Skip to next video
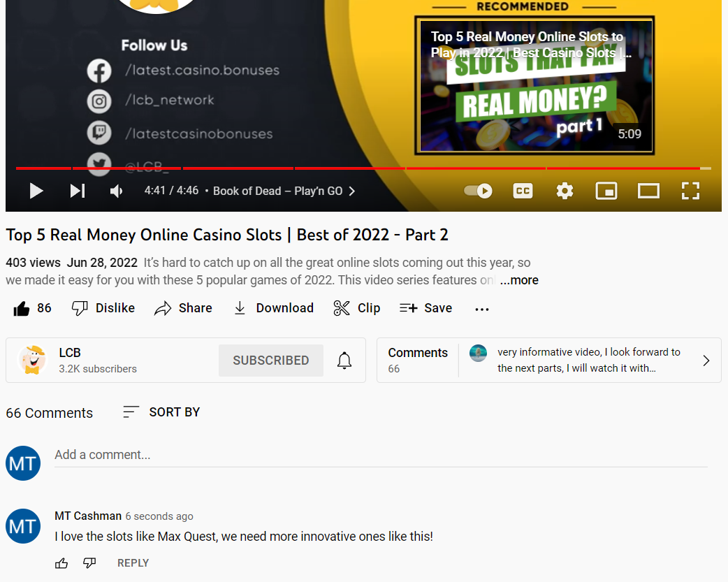The image size is (728, 582). (x=78, y=191)
